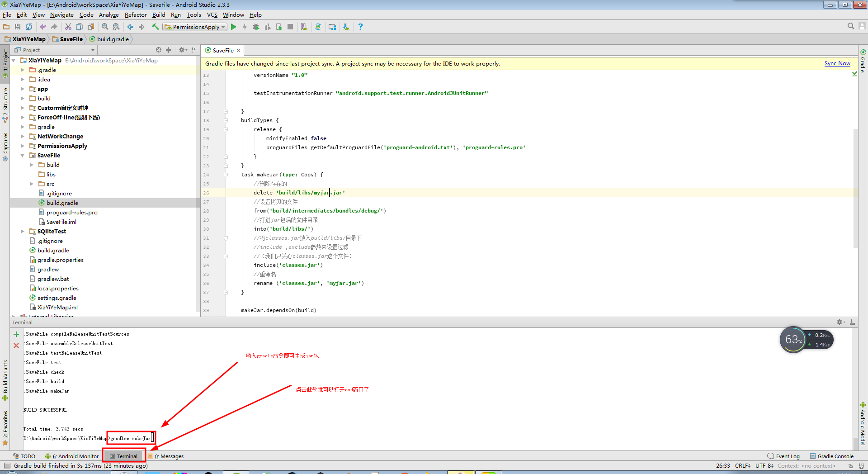Click the Debug app bug icon
Viewport: 868px width, 474px height.
pos(256,27)
